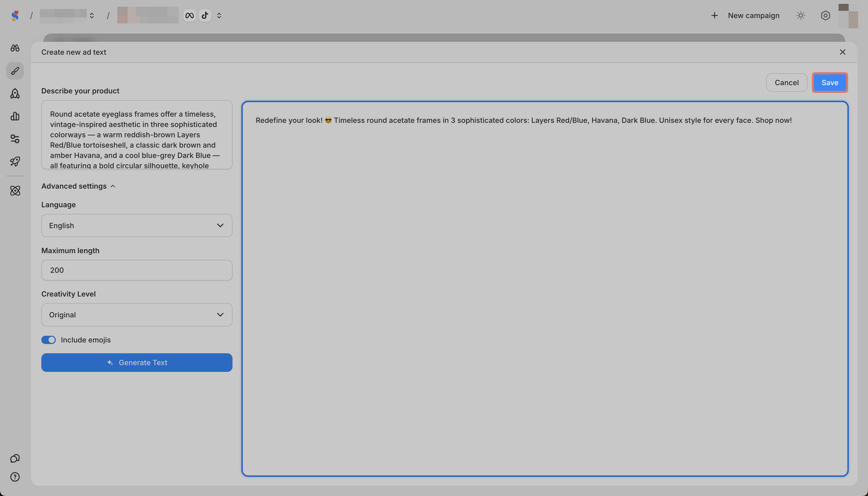Disable the Include emojis toggle
The height and width of the screenshot is (496, 868).
(x=48, y=340)
